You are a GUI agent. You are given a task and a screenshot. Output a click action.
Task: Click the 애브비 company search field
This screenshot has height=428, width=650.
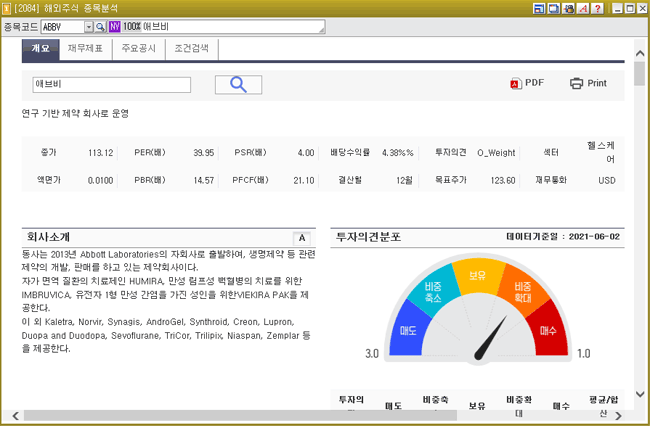click(x=112, y=85)
